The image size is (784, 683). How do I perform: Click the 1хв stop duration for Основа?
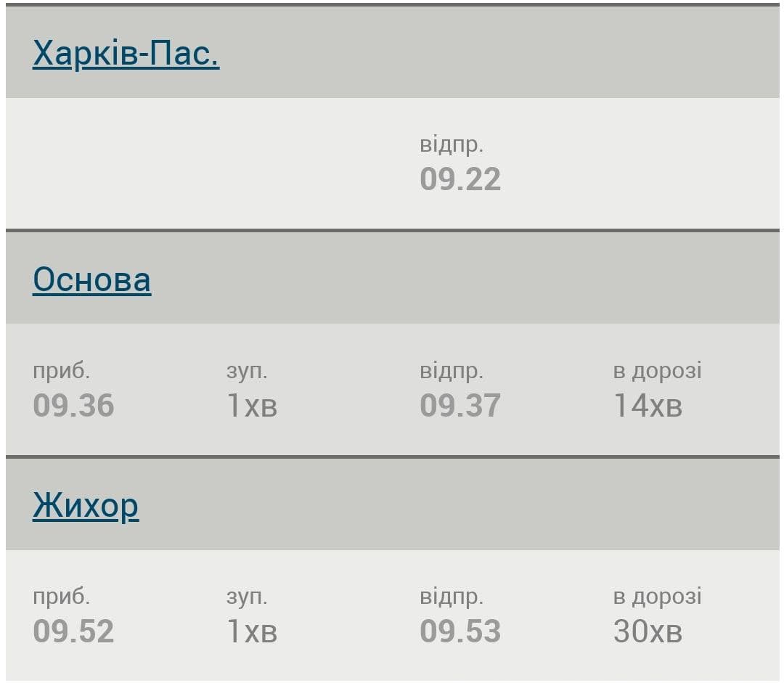click(251, 405)
